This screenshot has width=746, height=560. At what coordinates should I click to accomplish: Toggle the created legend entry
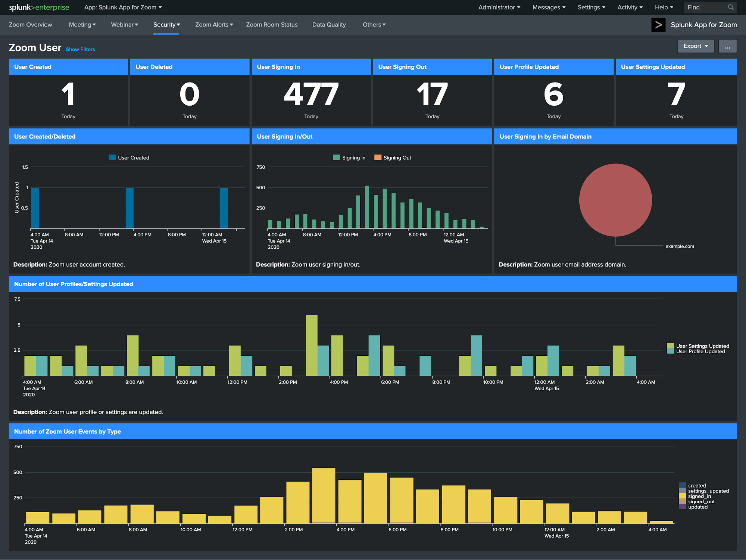693,486
